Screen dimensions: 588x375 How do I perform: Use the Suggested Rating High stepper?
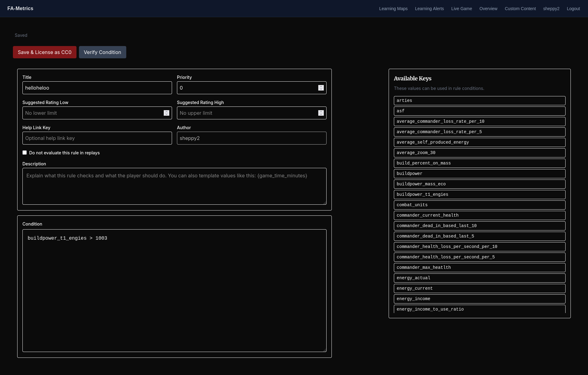point(321,113)
